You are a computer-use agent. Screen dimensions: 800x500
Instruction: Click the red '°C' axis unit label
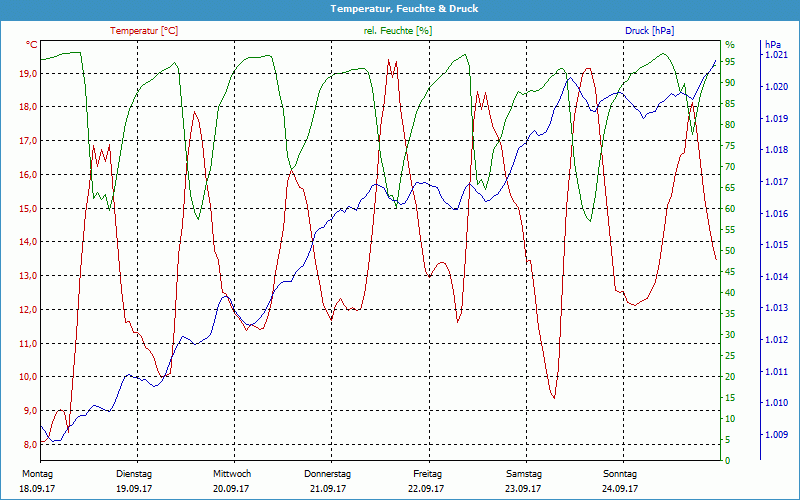(x=31, y=45)
